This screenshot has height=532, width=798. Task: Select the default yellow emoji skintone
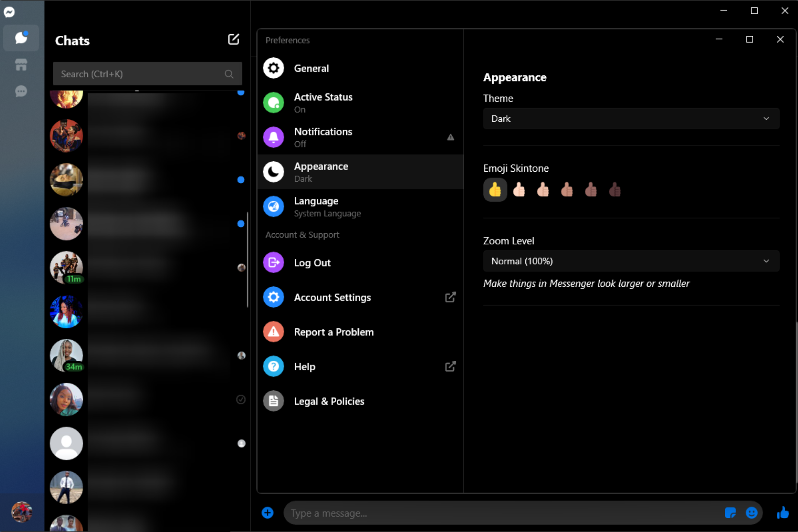[495, 190]
